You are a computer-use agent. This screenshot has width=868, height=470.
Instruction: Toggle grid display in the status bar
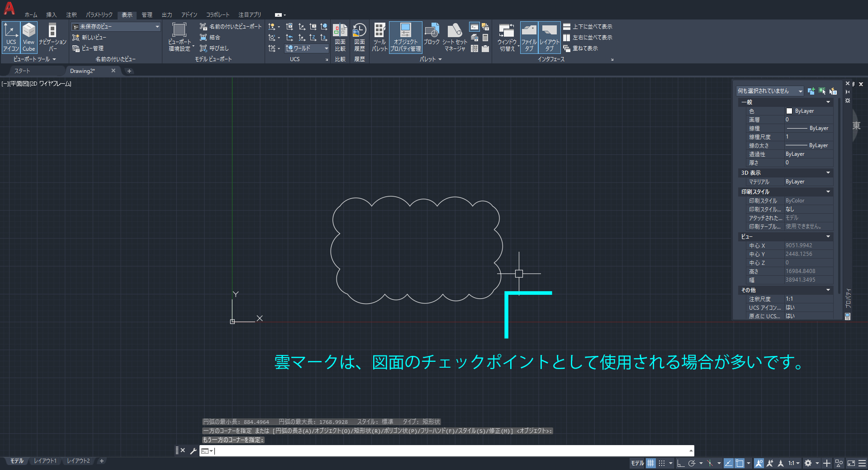(650, 463)
